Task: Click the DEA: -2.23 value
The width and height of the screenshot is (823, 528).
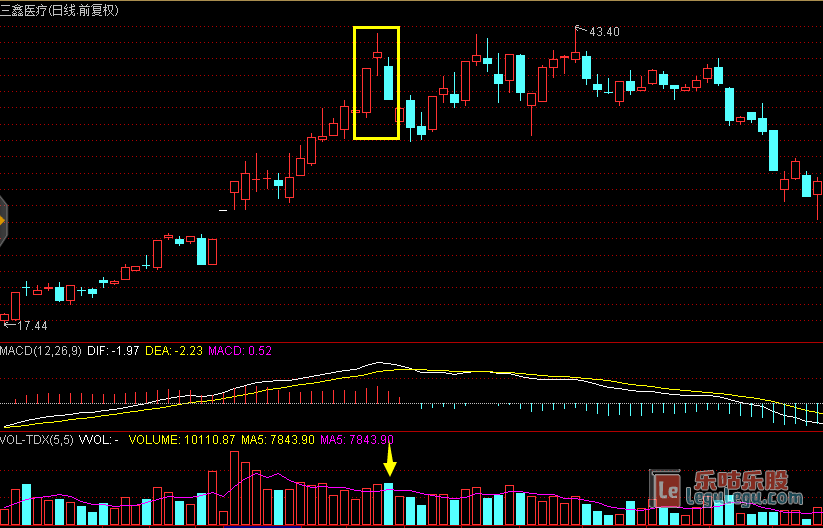Action: click(173, 351)
